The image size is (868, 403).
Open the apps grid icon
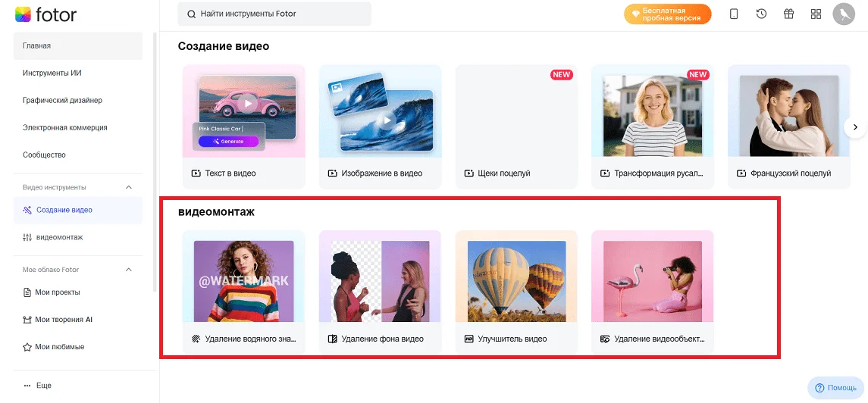816,14
